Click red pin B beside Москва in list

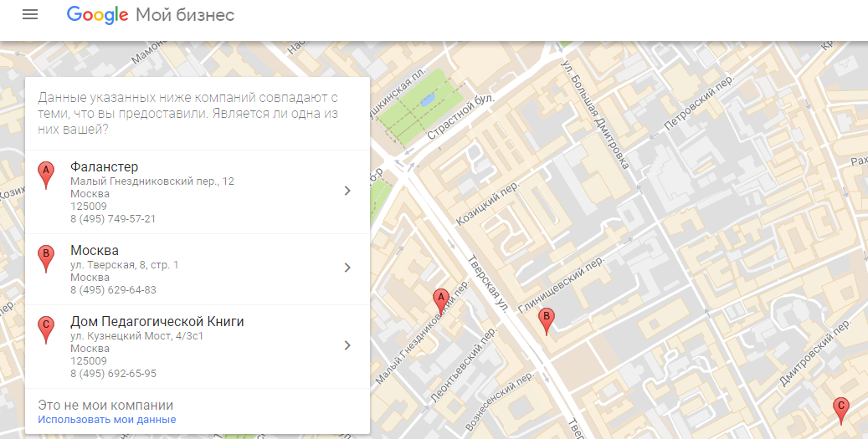46,259
